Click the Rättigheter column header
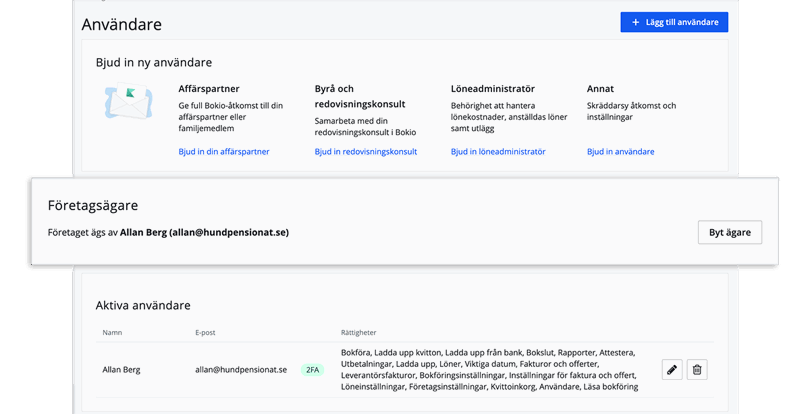This screenshot has width=810, height=414. [x=361, y=332]
